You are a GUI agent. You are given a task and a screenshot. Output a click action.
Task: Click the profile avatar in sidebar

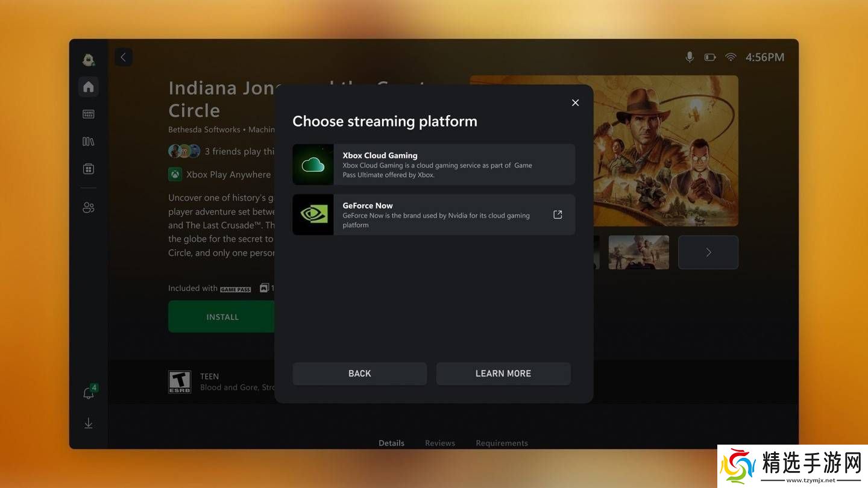[x=89, y=59]
